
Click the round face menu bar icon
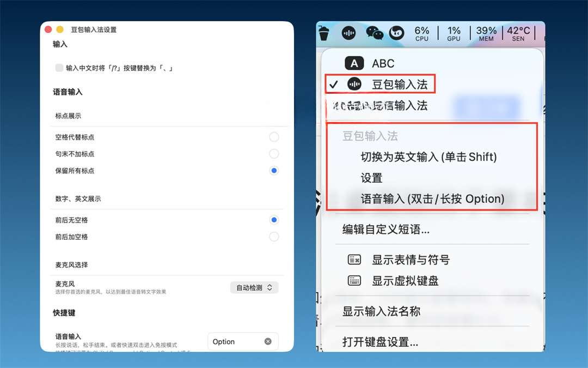(x=397, y=33)
